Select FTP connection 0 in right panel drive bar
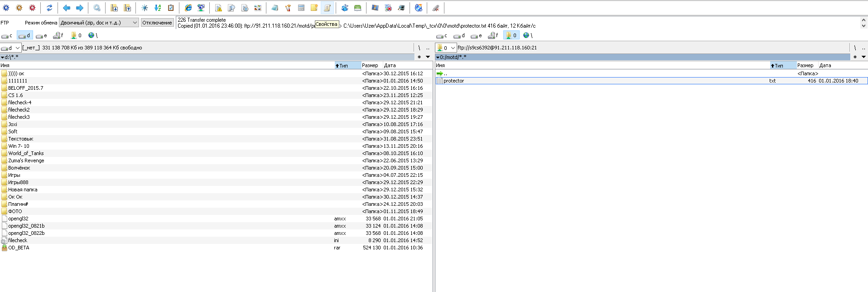868x292 pixels. pyautogui.click(x=511, y=35)
